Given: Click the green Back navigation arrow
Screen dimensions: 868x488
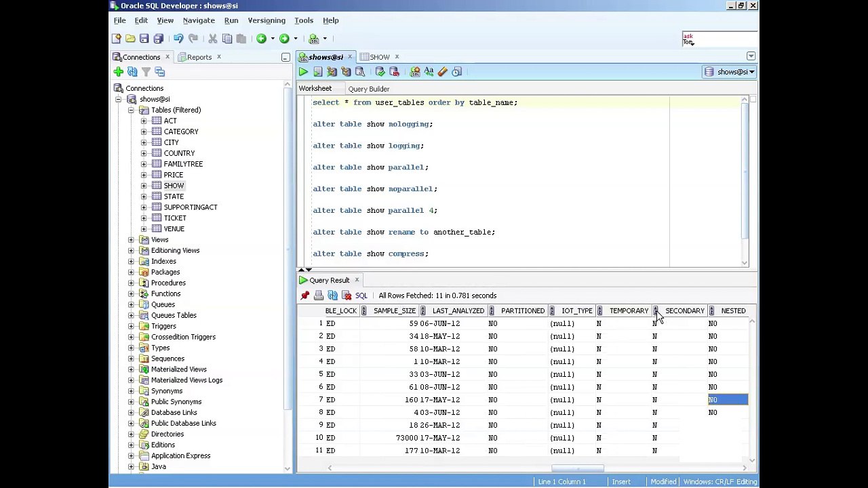Looking at the screenshot, I should 261,39.
